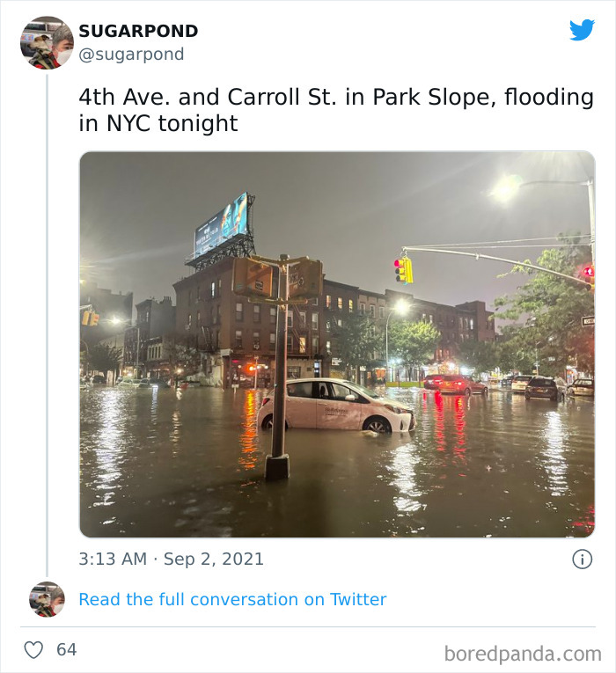This screenshot has height=673, width=616.
Task: Click the yellow traffic light showing red
Action: [x=402, y=269]
